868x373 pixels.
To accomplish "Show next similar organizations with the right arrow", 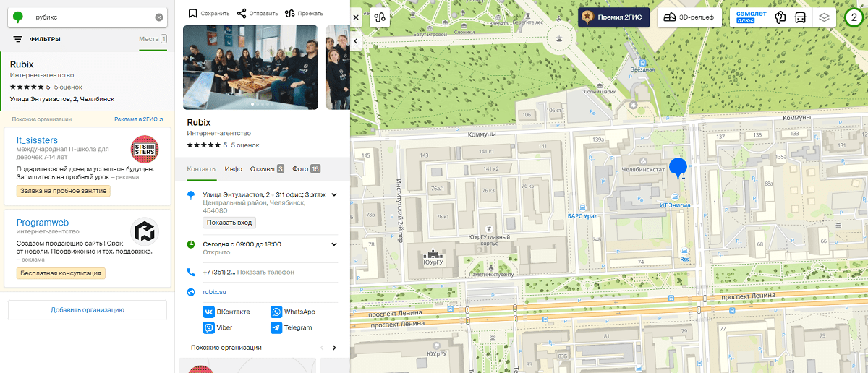I will [334, 348].
